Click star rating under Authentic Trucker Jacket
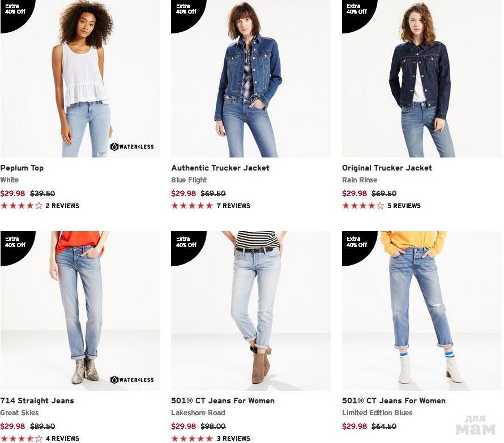Viewport: 504px width, 443px height. (x=192, y=206)
